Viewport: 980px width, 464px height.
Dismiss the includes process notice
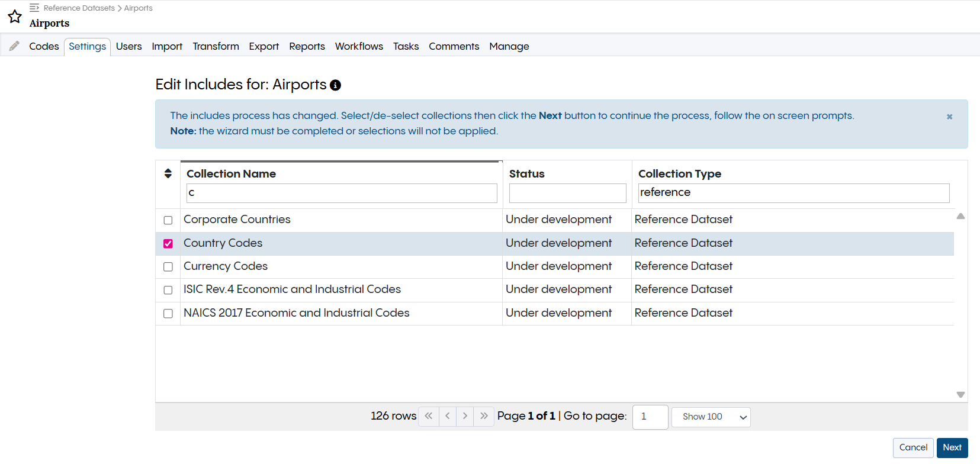tap(949, 117)
